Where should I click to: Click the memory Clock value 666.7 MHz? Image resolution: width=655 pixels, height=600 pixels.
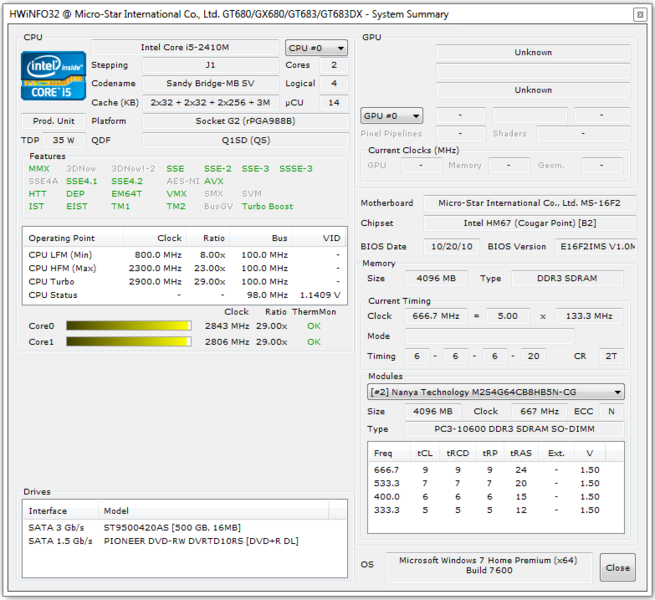click(436, 316)
